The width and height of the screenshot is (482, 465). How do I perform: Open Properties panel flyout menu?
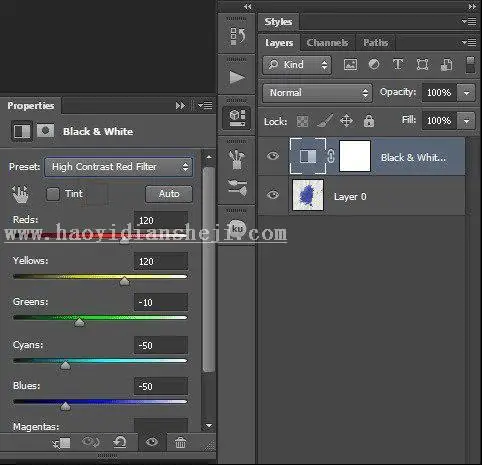tap(205, 106)
